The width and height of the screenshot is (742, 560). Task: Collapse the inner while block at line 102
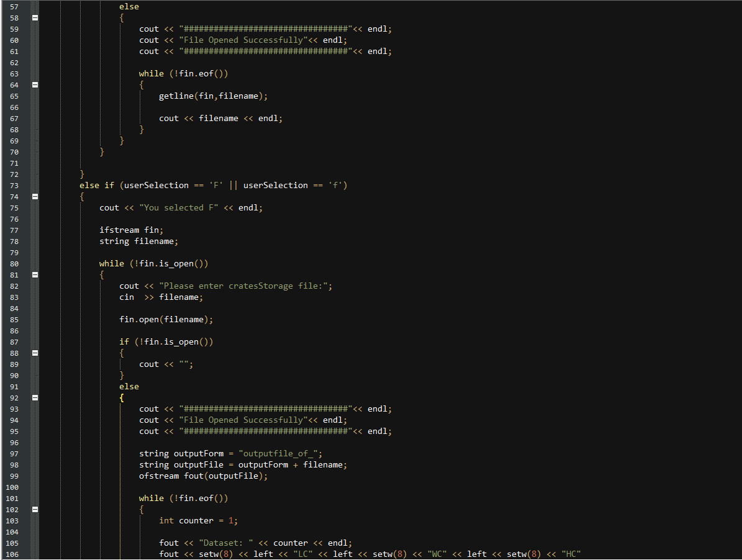pos(35,509)
